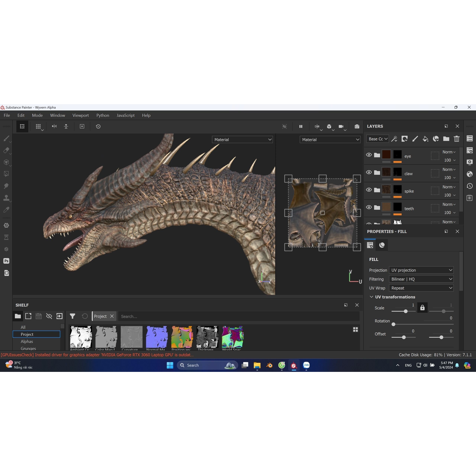Add a folder in Layers panel
Image resolution: width=476 pixels, height=476 pixels.
tap(446, 139)
